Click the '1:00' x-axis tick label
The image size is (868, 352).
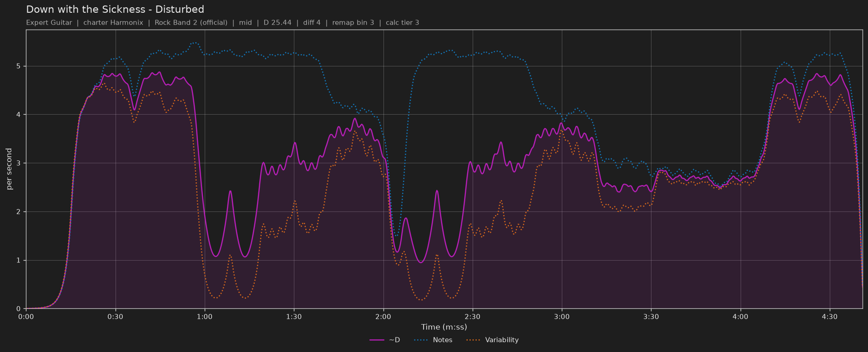(x=205, y=317)
